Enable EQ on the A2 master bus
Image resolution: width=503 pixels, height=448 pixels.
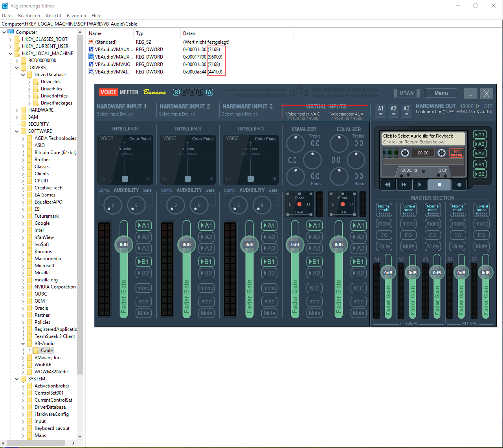pyautogui.click(x=409, y=235)
